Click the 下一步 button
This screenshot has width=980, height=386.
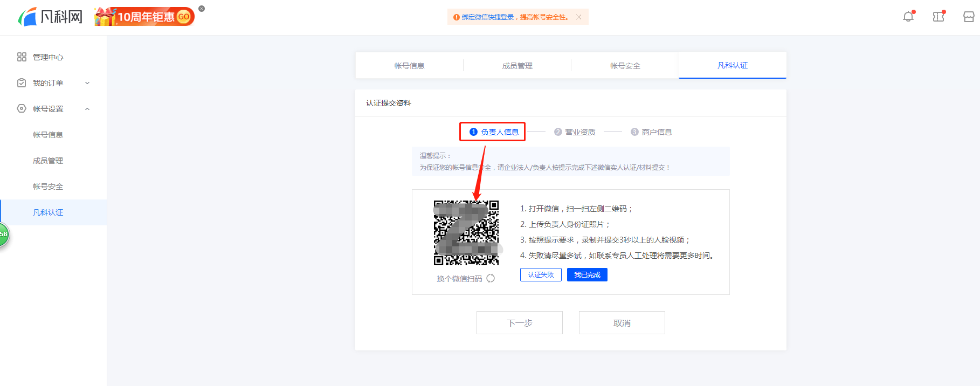pyautogui.click(x=520, y=323)
